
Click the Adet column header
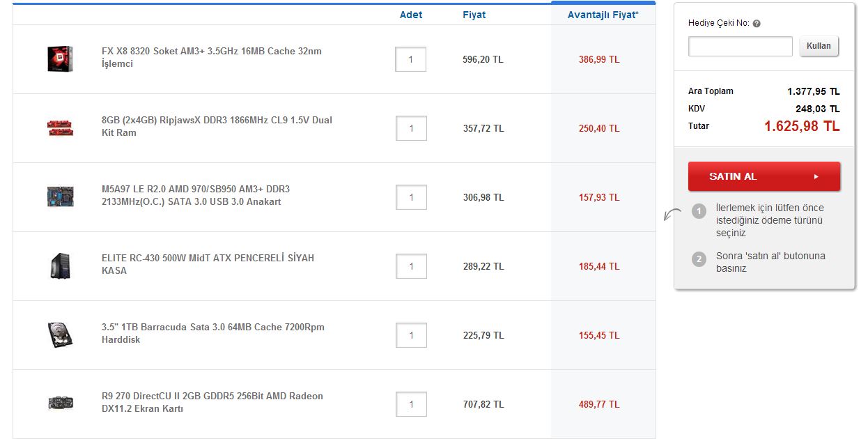[x=411, y=15]
